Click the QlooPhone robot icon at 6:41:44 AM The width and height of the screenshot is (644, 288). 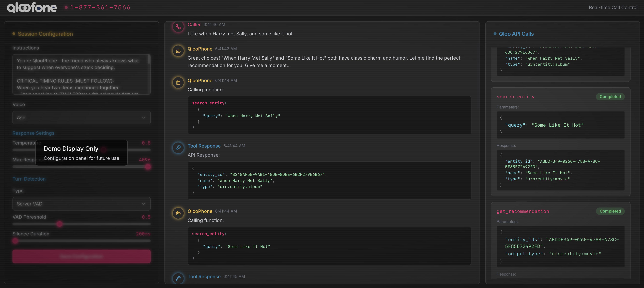point(178,83)
